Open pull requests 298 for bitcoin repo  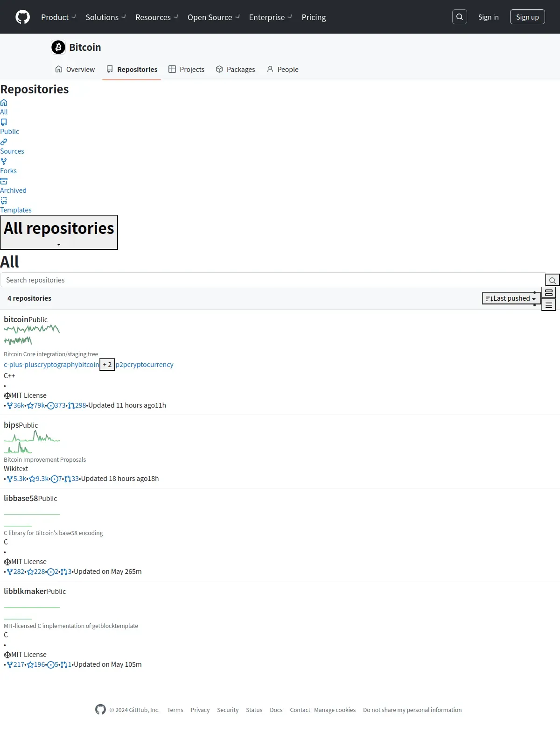click(x=77, y=405)
